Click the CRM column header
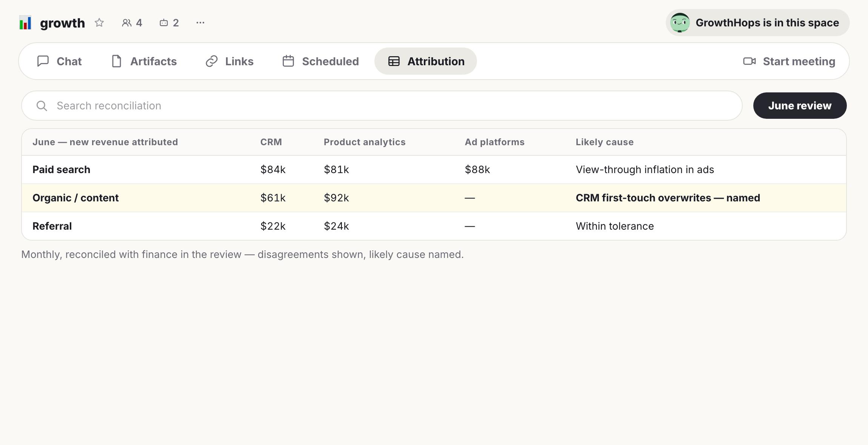The height and width of the screenshot is (445, 868). pos(271,142)
